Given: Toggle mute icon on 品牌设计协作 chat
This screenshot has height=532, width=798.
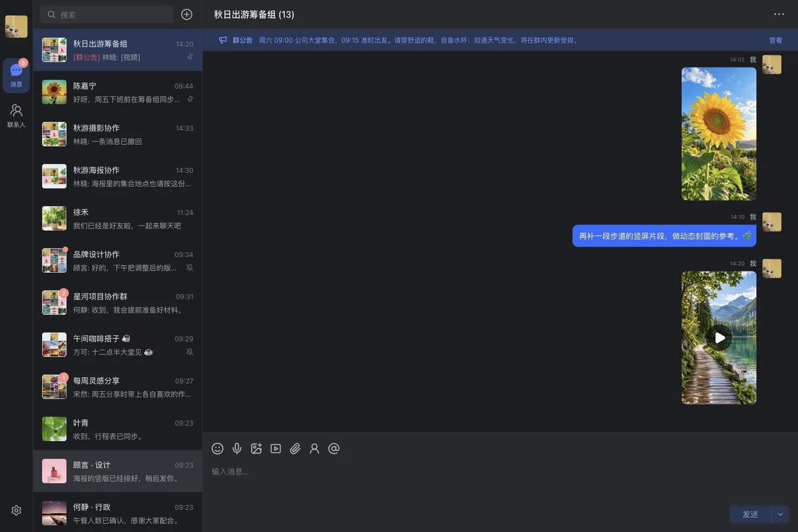Looking at the screenshot, I should tap(190, 268).
